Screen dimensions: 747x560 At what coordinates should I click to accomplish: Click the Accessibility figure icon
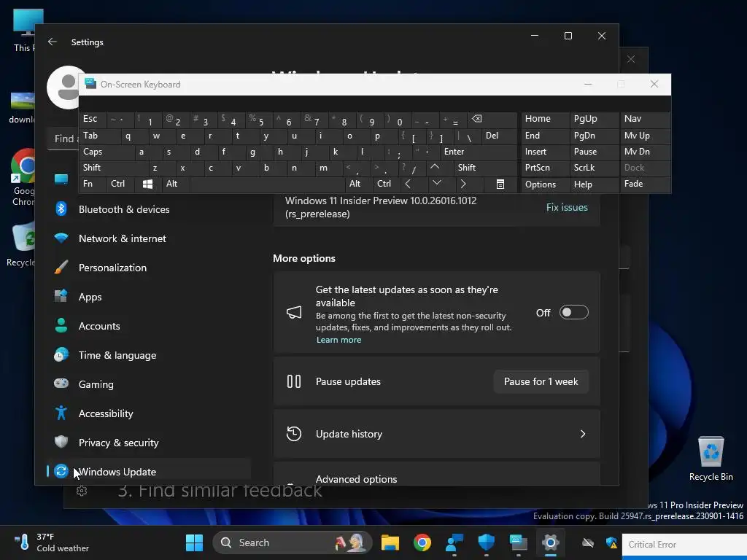pos(61,413)
